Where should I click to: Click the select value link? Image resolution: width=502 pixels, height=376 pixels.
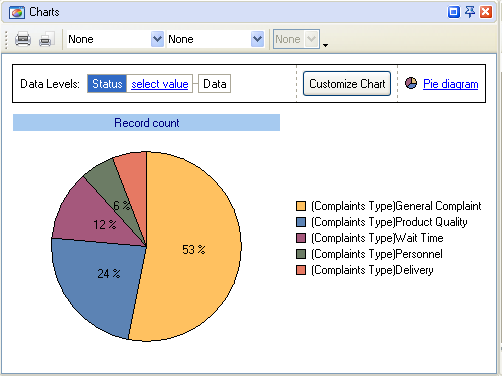pos(160,84)
